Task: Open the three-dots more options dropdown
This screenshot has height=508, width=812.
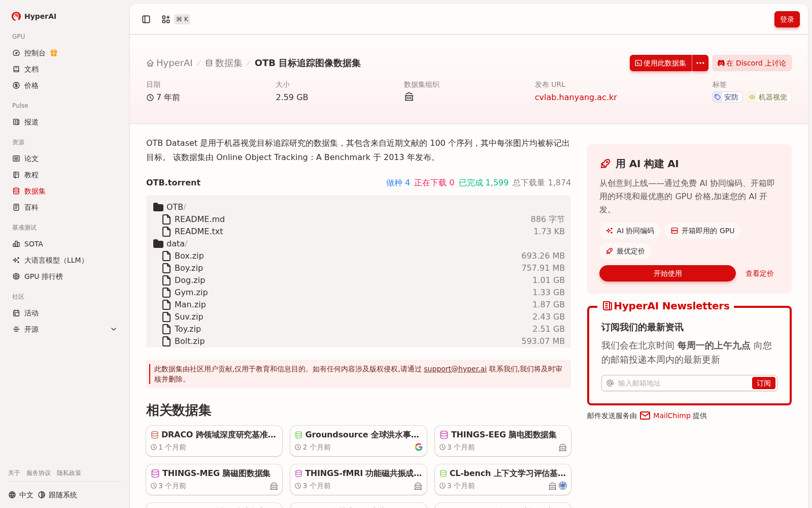Action: (700, 63)
